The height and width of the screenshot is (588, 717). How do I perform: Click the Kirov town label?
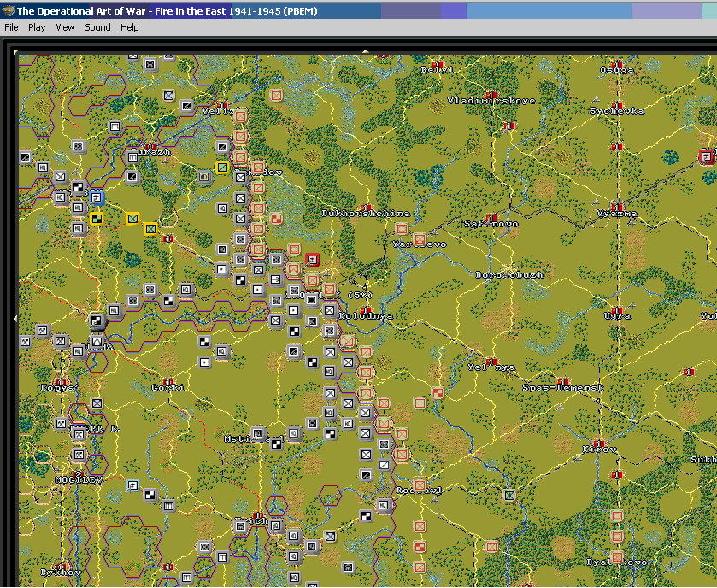599,450
